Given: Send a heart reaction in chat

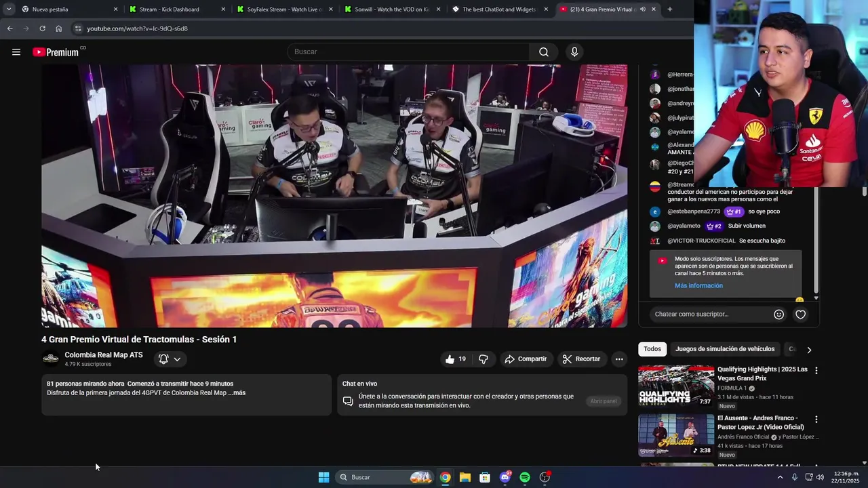Looking at the screenshot, I should 801,314.
